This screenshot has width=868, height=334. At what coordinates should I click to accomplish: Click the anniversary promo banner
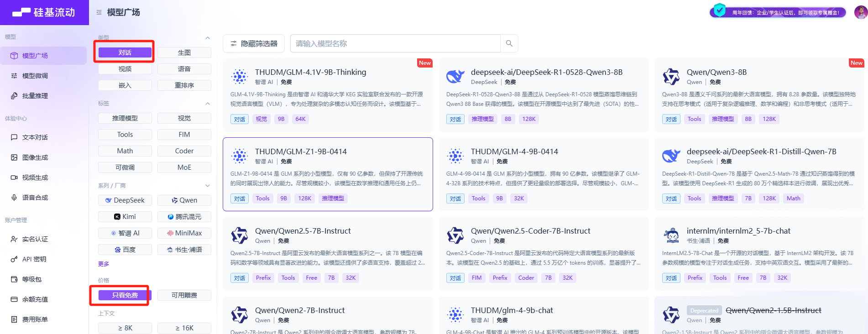coord(778,12)
